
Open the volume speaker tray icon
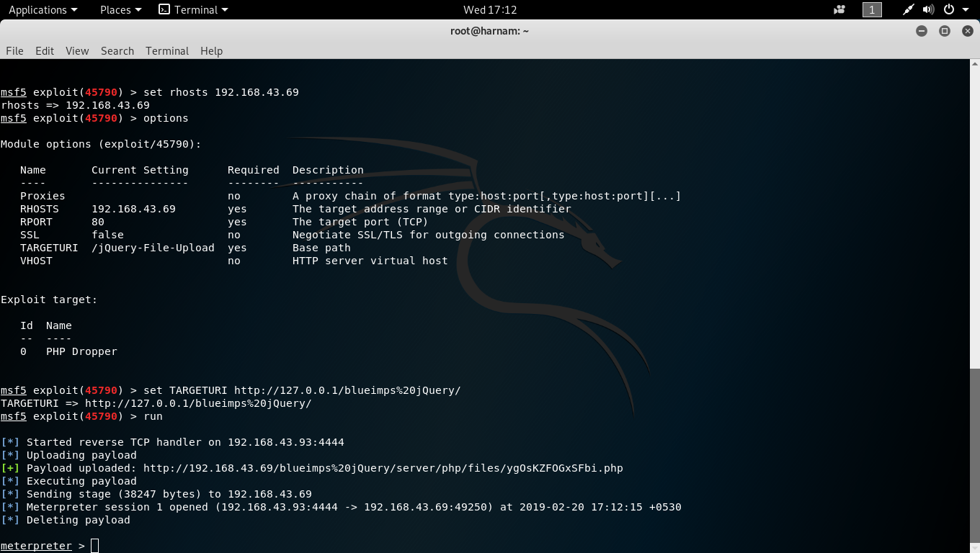click(929, 9)
